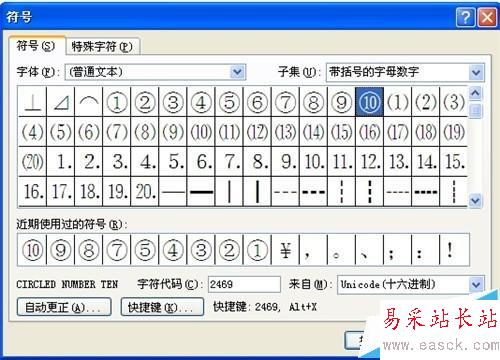Switch to the 符号(S) tab
The height and width of the screenshot is (360, 500).
click(36, 46)
